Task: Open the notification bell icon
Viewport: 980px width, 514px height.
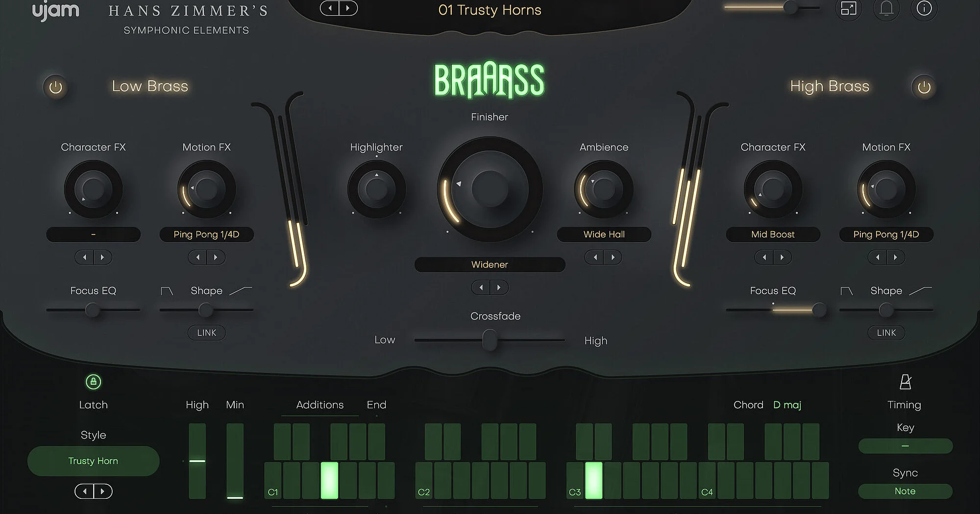Action: click(886, 9)
